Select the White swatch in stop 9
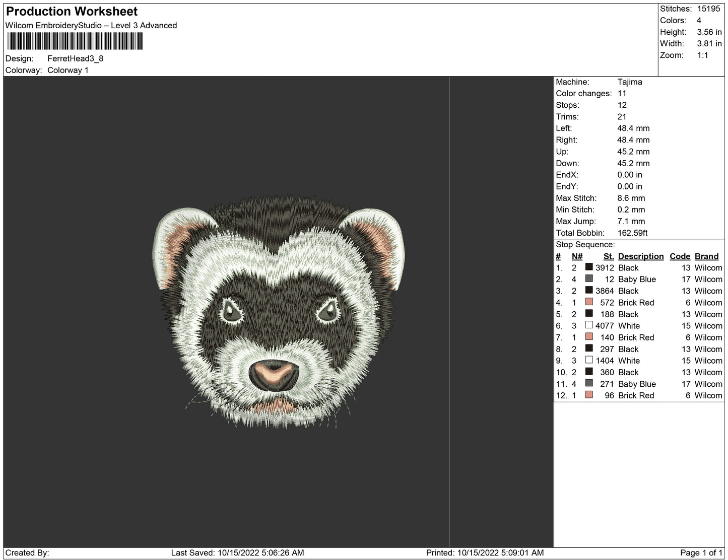This screenshot has height=560, width=728. (x=588, y=360)
